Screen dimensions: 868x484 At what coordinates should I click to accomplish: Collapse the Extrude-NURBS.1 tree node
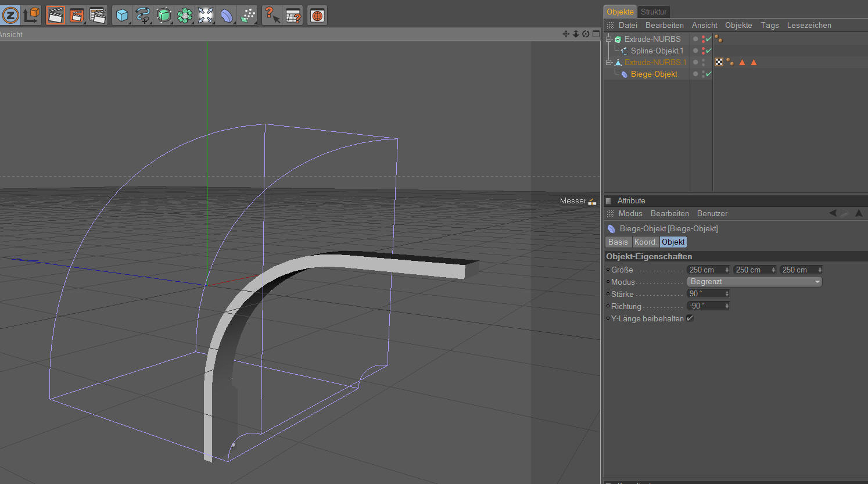(608, 62)
